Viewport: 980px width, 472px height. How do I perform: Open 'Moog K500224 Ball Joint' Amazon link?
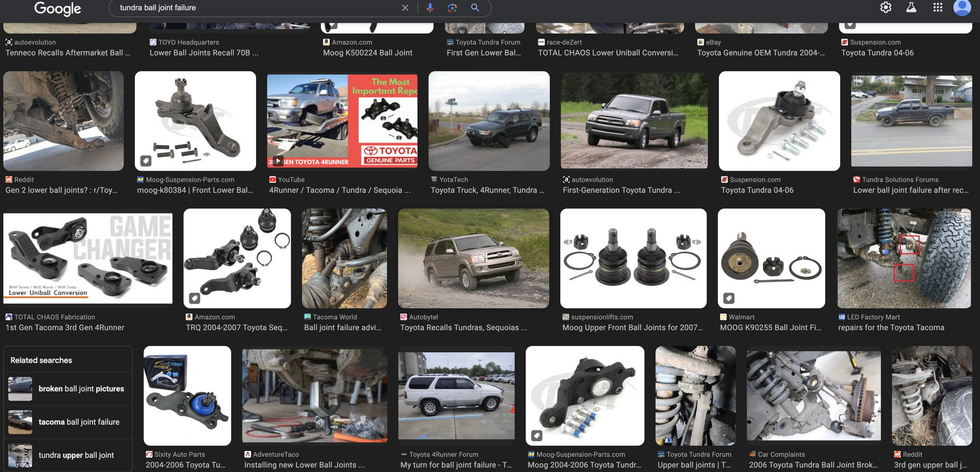(367, 53)
